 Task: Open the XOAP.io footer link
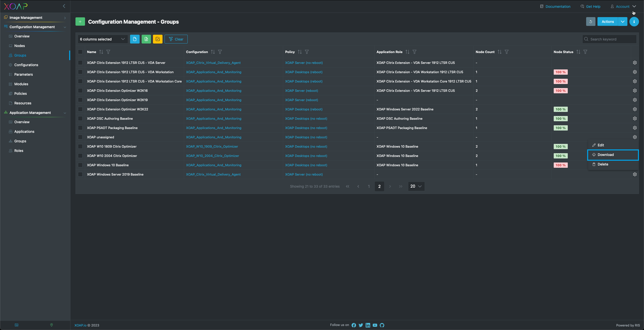tap(80, 325)
